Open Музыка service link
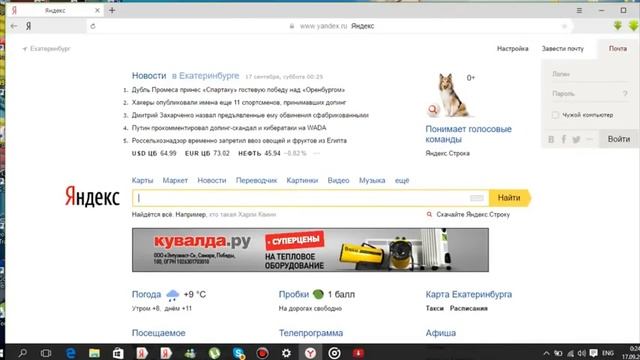This screenshot has height=360, width=640. (372, 180)
